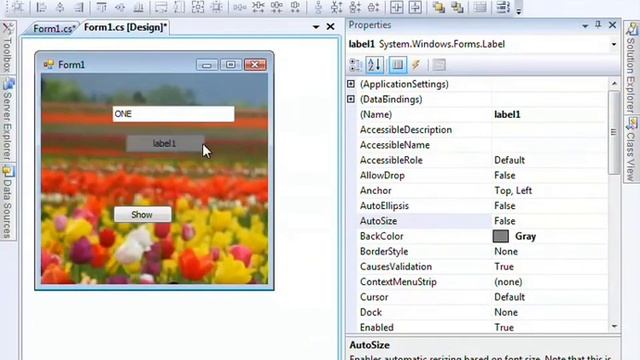Image resolution: width=640 pixels, height=360 pixels.
Task: Open the active documents list dropdown
Action: click(x=316, y=27)
